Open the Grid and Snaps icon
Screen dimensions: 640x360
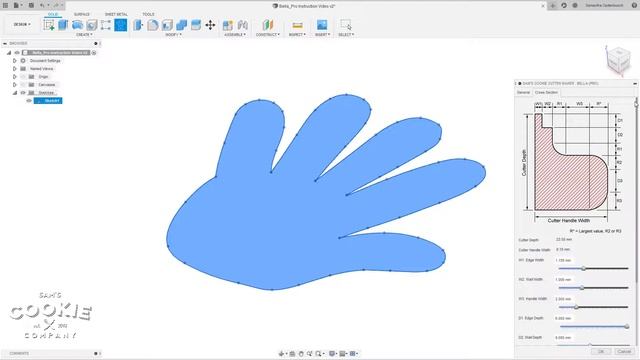click(343, 353)
